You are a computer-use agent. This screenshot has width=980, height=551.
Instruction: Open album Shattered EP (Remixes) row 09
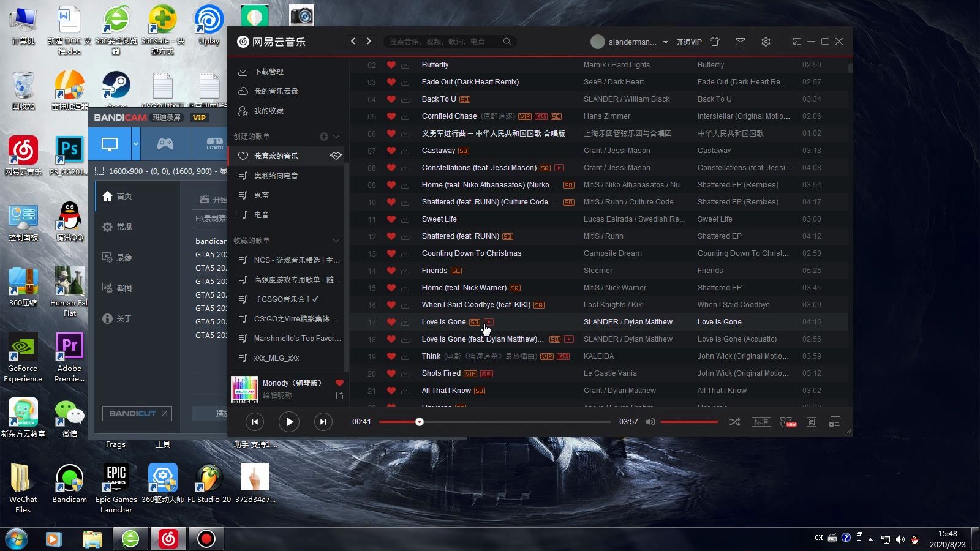click(x=738, y=185)
